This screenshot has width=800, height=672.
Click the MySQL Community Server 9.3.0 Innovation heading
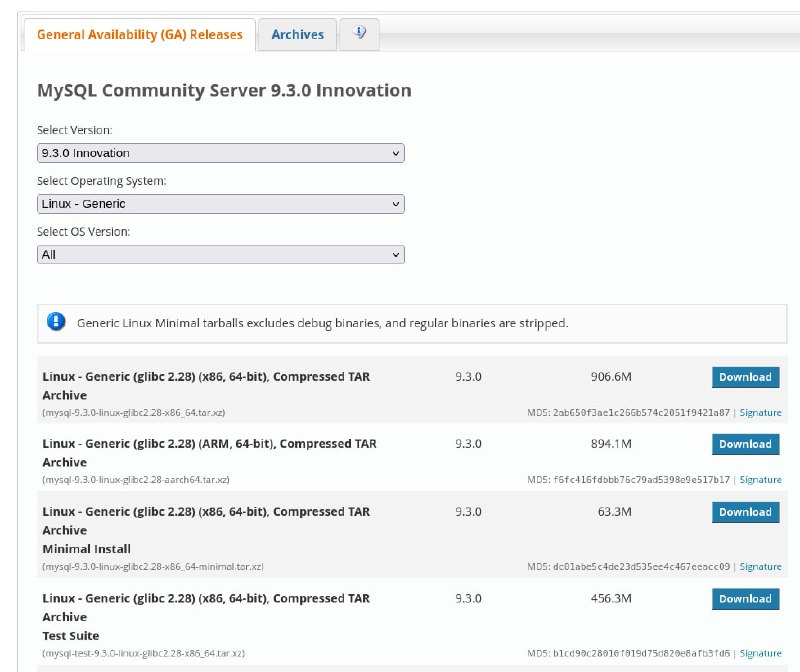click(x=224, y=90)
